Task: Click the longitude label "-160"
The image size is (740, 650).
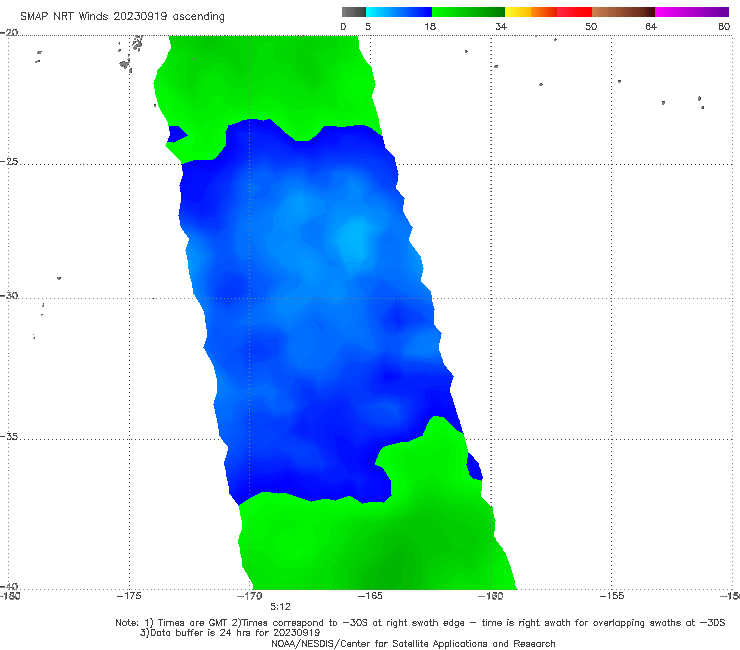Action: pos(491,596)
